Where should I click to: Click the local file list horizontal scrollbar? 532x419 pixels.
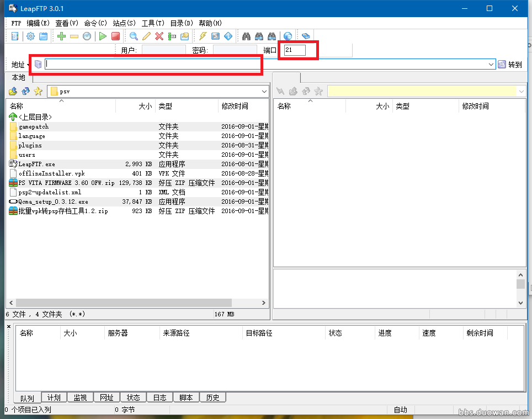[x=124, y=303]
